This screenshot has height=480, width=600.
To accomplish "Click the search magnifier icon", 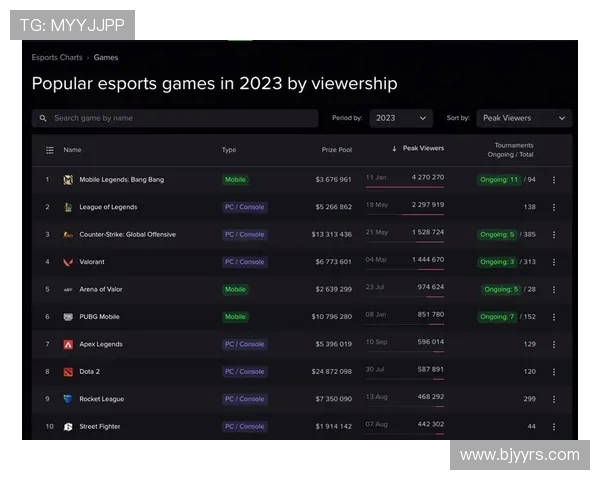I will [x=43, y=118].
